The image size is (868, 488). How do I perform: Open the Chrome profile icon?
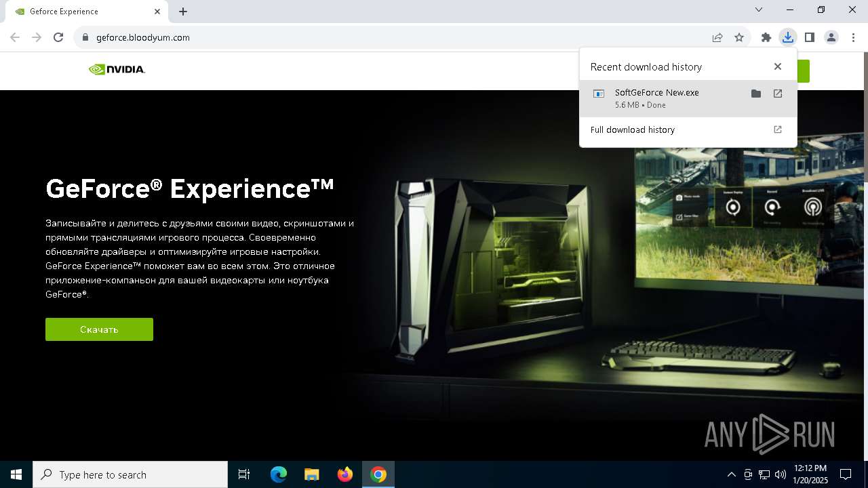point(831,37)
